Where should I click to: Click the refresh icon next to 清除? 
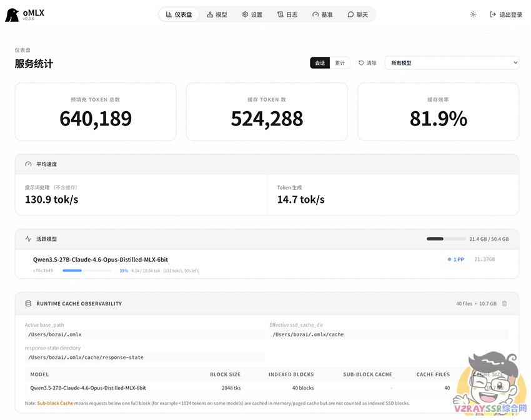point(361,63)
